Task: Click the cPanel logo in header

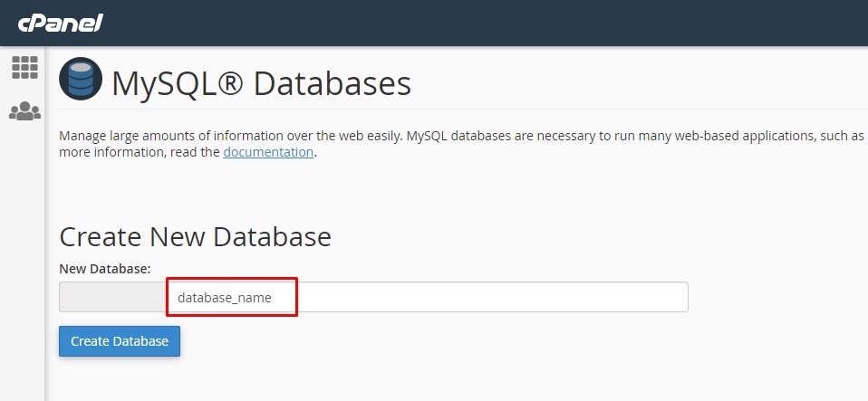Action: tap(60, 22)
